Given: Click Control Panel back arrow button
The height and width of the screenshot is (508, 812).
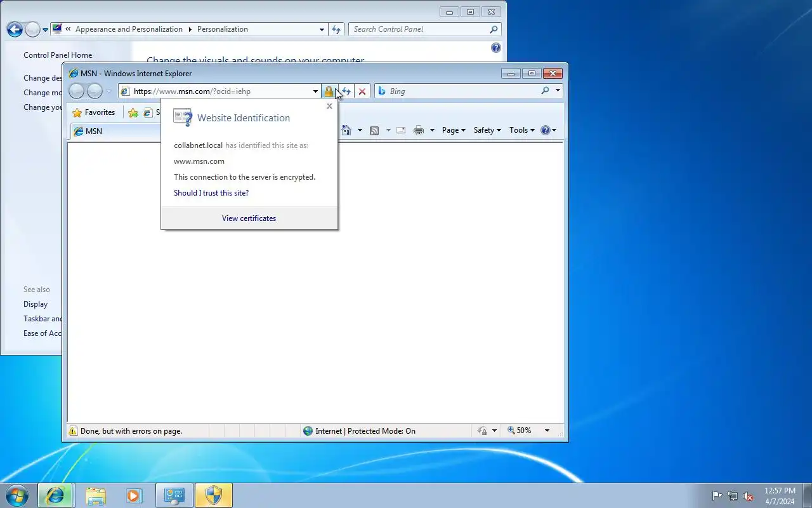Looking at the screenshot, I should (x=15, y=29).
